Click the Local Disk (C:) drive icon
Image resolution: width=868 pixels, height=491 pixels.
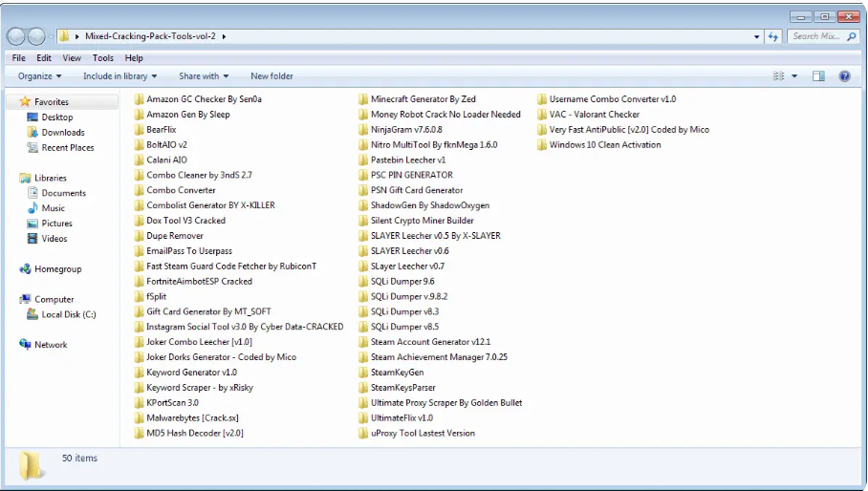pyautogui.click(x=33, y=314)
